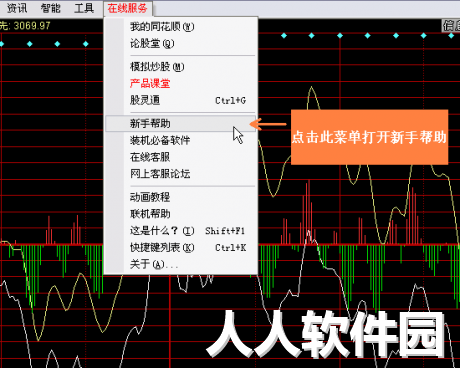Image resolution: width=460 pixels, height=368 pixels.
Task: Open the 关于 about dialog
Action: point(180,264)
